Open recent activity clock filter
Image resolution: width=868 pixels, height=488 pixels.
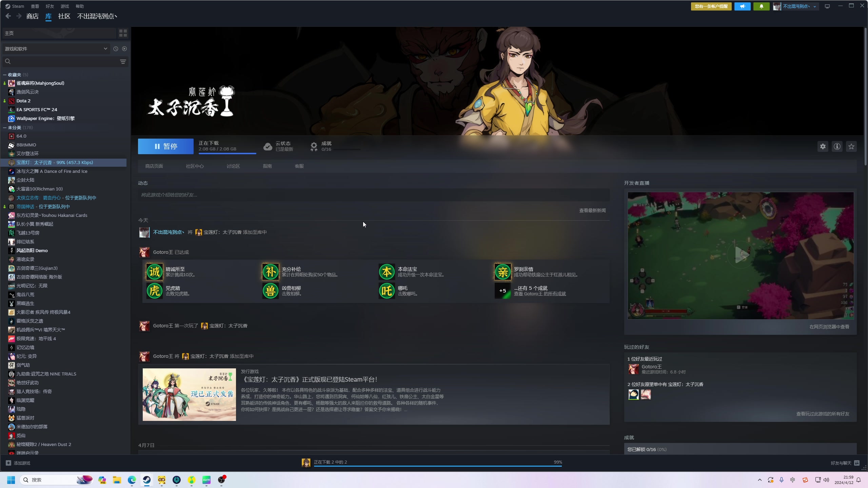click(116, 49)
